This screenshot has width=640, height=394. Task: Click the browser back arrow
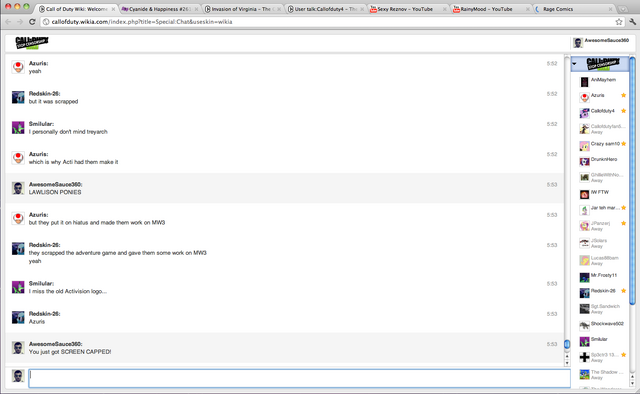tap(8, 22)
